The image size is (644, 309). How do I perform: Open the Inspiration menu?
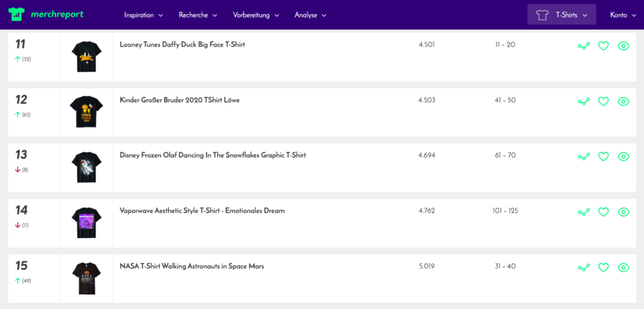click(x=143, y=15)
